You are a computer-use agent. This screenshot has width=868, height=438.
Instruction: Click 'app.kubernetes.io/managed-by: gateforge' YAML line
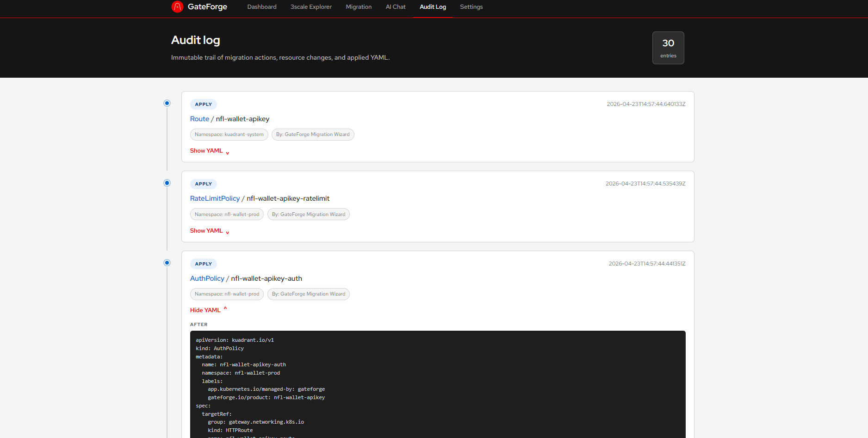pos(266,389)
